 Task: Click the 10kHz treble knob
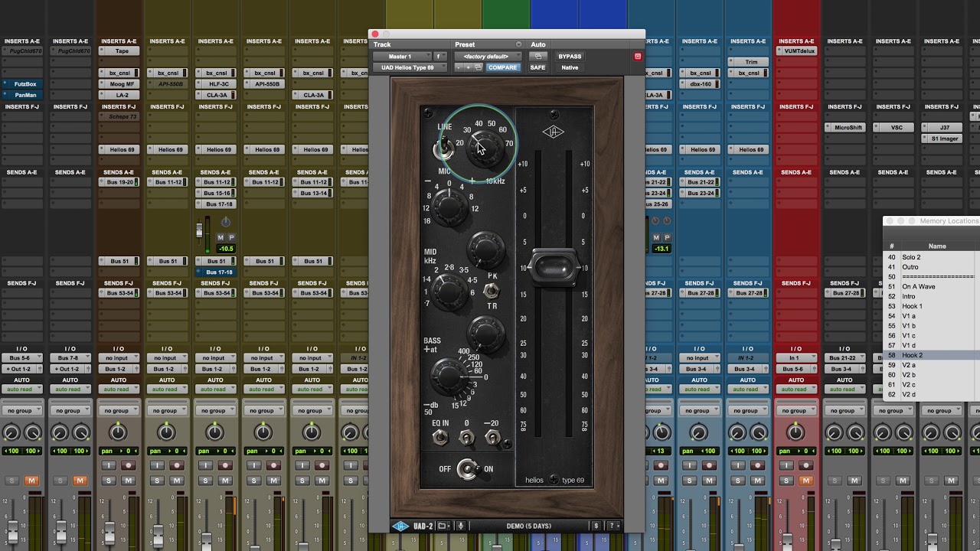coord(449,206)
